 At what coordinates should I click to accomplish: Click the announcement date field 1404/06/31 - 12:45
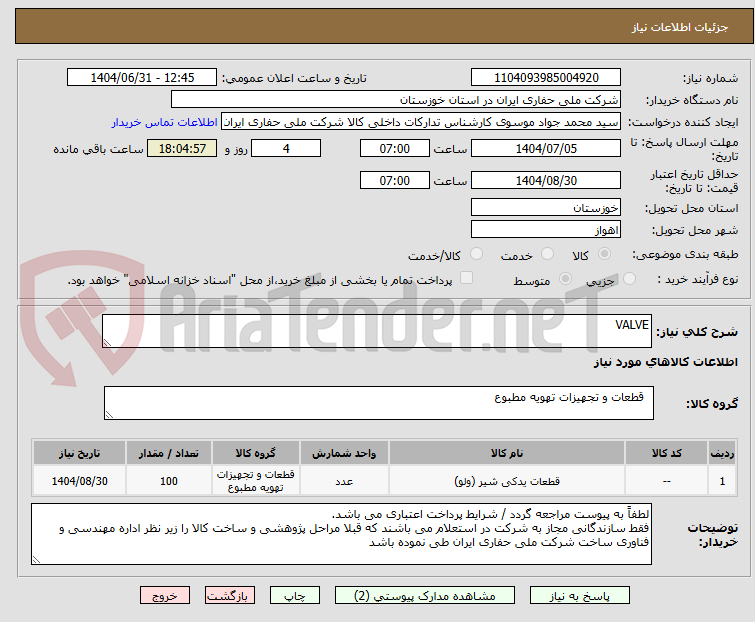(142, 78)
